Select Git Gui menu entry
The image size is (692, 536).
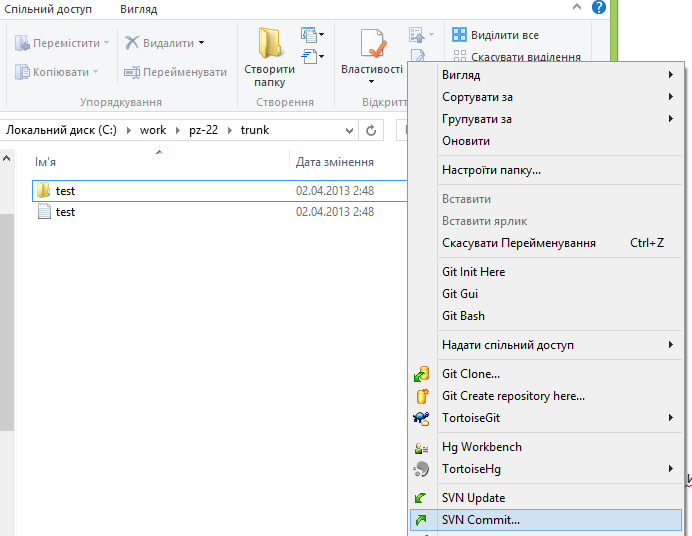click(x=546, y=294)
